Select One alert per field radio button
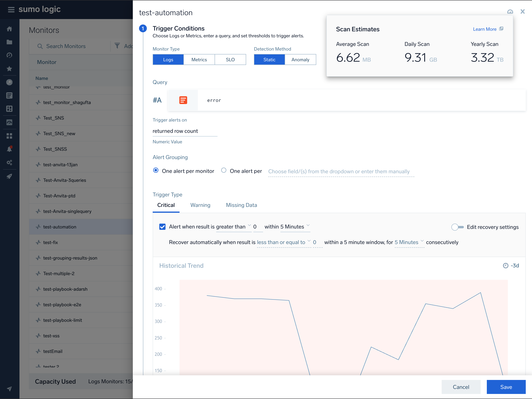Viewport: 532px width, 399px height. tap(224, 171)
